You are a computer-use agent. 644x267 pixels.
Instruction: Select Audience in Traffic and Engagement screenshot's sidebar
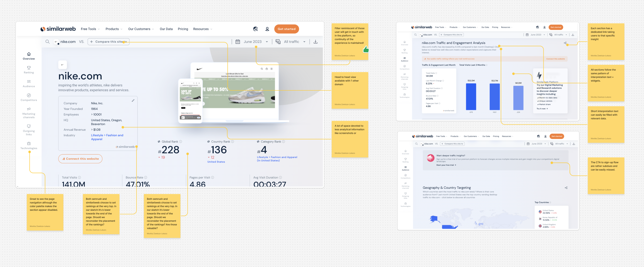405,59
